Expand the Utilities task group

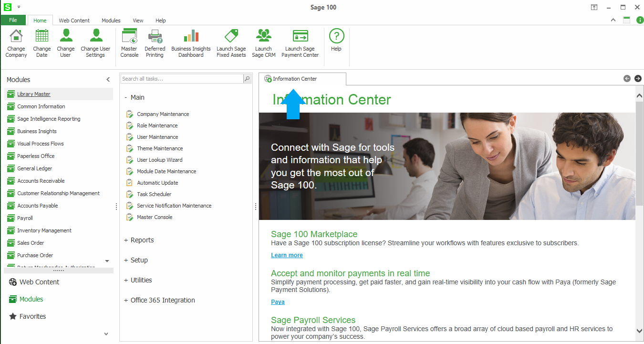(126, 280)
